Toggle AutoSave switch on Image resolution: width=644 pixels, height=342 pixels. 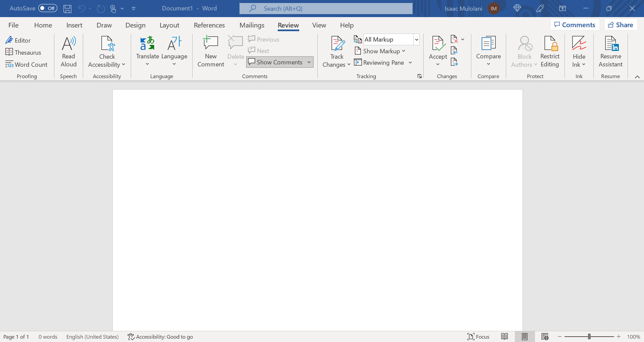pos(48,8)
